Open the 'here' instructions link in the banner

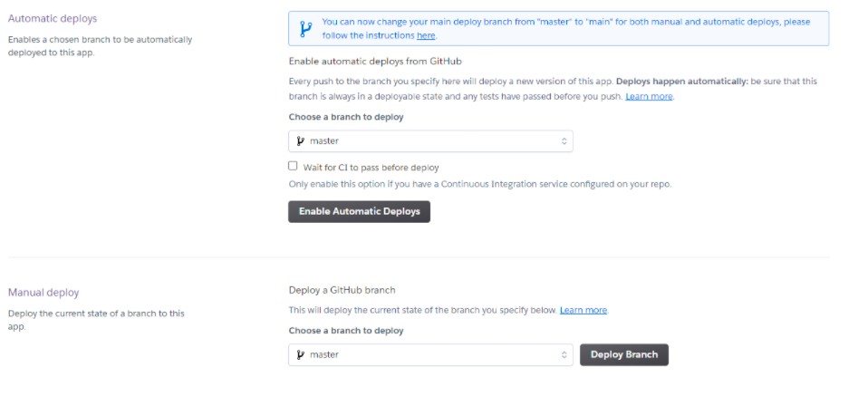pos(425,35)
